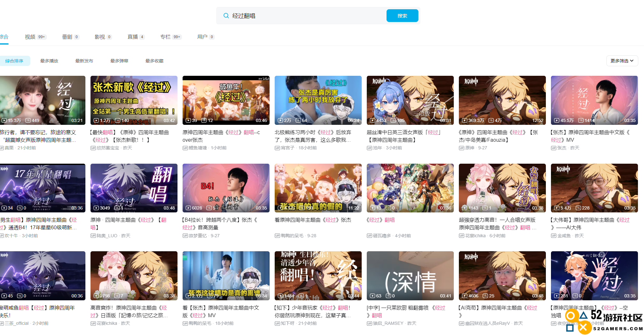Open uploader 金咸鱼's profile
Screen dimensions: 644x335
click(x=564, y=236)
